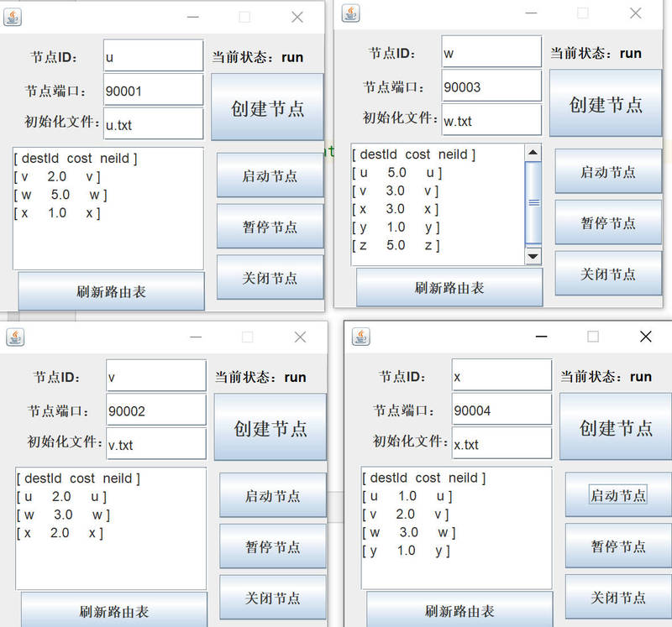Click node ID field containing v
The image size is (672, 627).
point(156,375)
